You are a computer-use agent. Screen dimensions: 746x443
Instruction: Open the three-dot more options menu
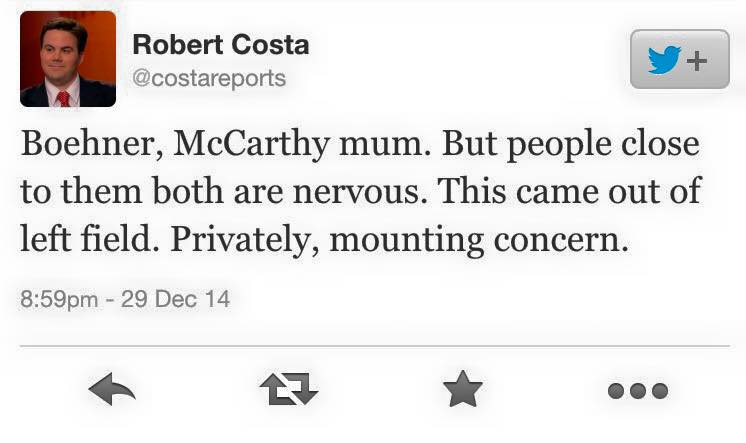[x=638, y=389]
